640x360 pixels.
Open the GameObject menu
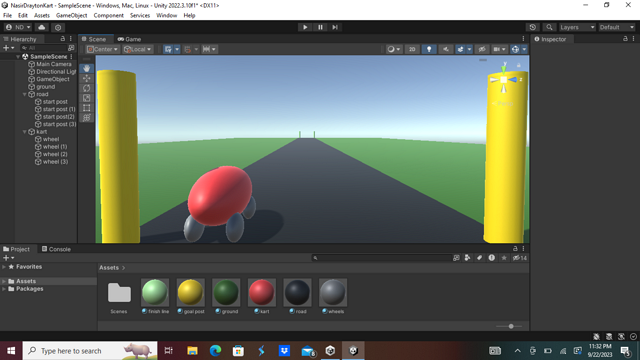71,16
